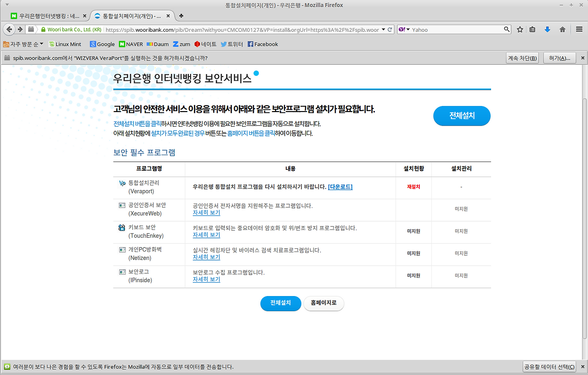
Task: Open the 트위터 bookmark
Action: (232, 44)
